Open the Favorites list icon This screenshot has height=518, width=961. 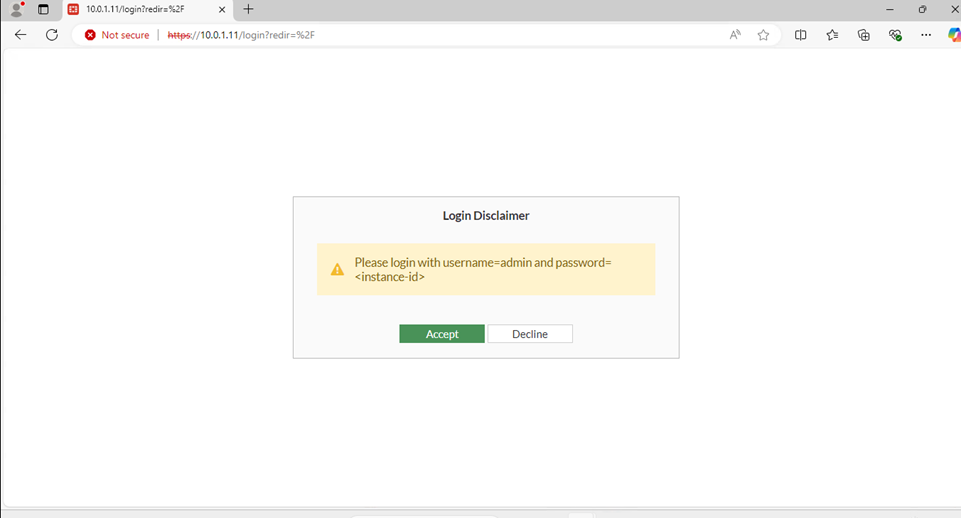pyautogui.click(x=832, y=35)
